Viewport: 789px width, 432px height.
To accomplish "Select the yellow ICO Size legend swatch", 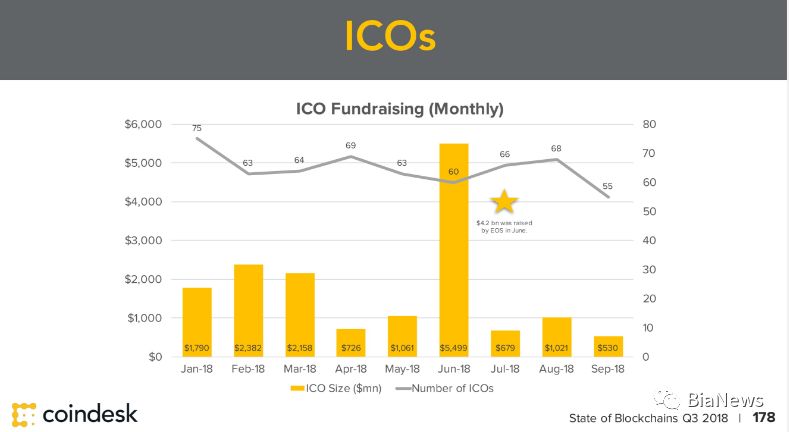I will (297, 388).
